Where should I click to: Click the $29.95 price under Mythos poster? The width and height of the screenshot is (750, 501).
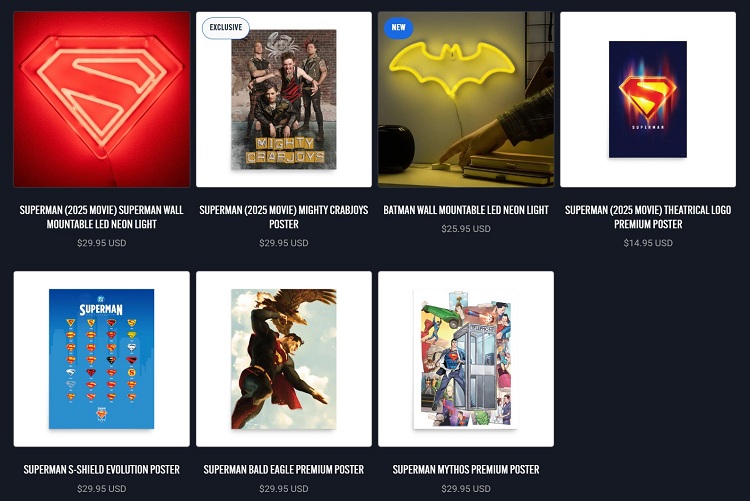466,489
